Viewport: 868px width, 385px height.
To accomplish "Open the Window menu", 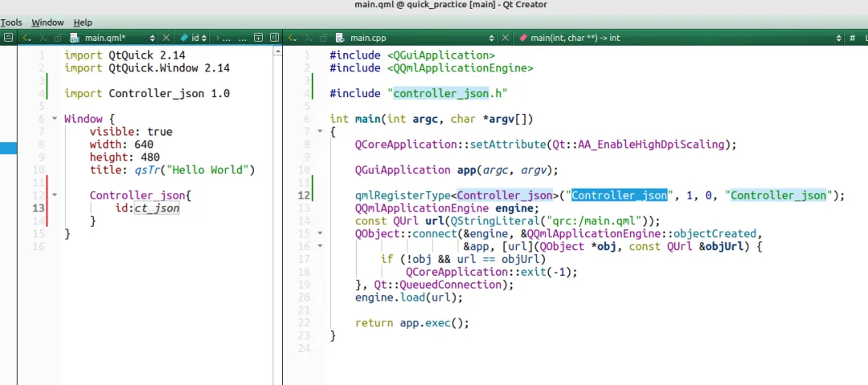I will (47, 23).
